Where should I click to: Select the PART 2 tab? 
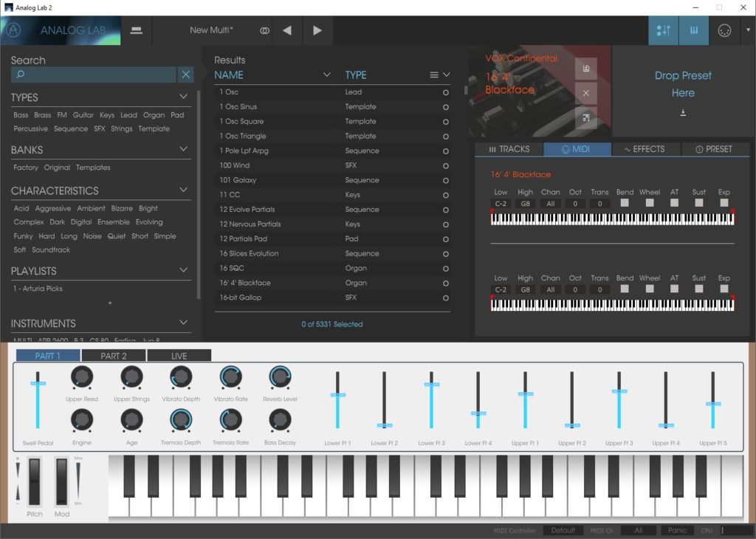click(113, 356)
